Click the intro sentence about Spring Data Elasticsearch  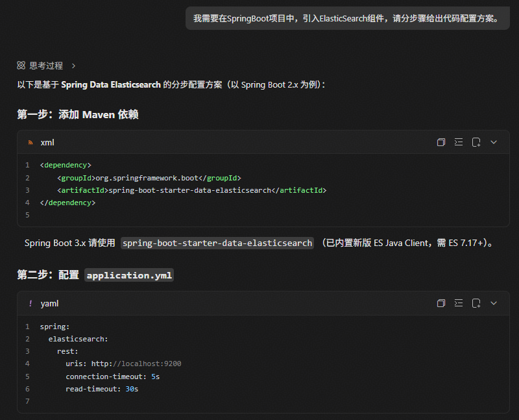[x=171, y=85]
